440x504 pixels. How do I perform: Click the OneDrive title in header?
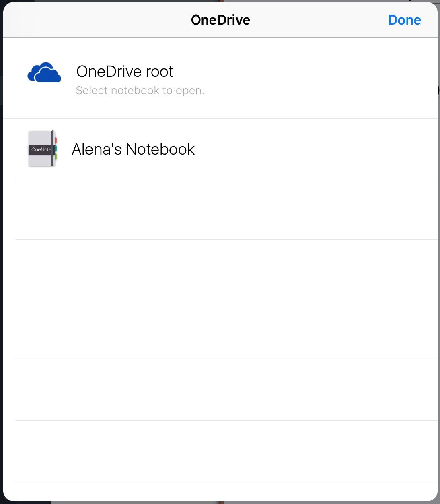220,20
